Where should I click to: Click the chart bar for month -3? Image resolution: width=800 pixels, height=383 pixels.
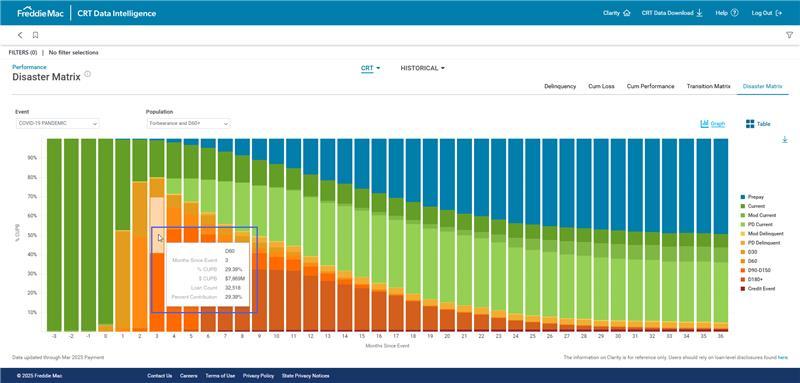[54, 235]
